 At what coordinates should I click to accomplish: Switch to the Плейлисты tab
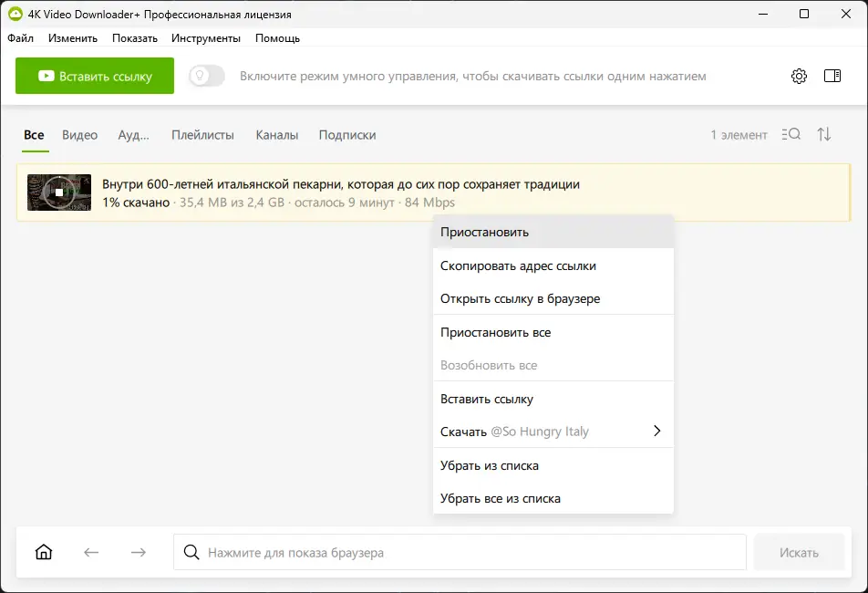(x=202, y=135)
